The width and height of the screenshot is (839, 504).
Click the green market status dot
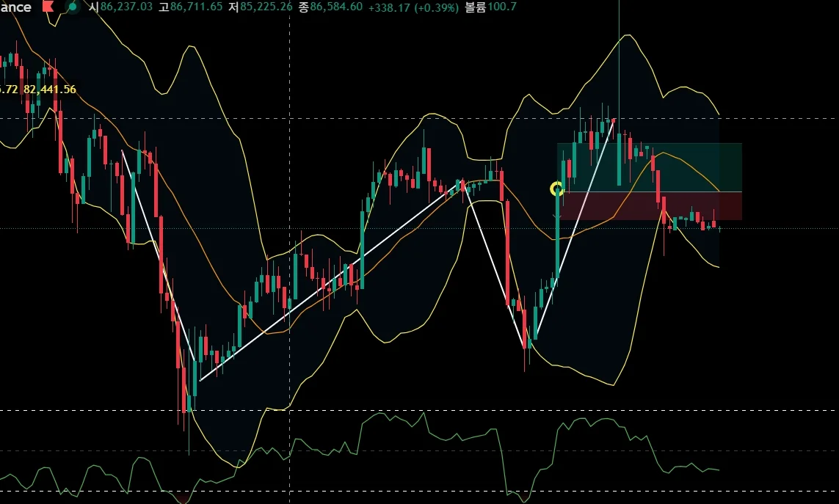tap(72, 7)
